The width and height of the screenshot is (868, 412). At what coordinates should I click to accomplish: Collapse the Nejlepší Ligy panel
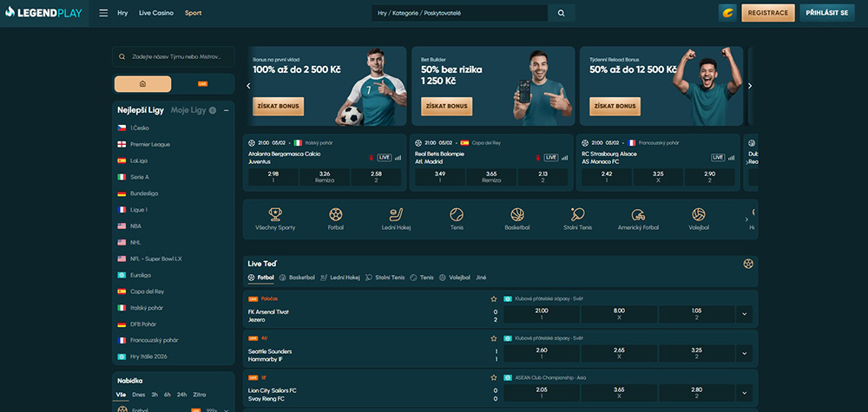tap(226, 111)
